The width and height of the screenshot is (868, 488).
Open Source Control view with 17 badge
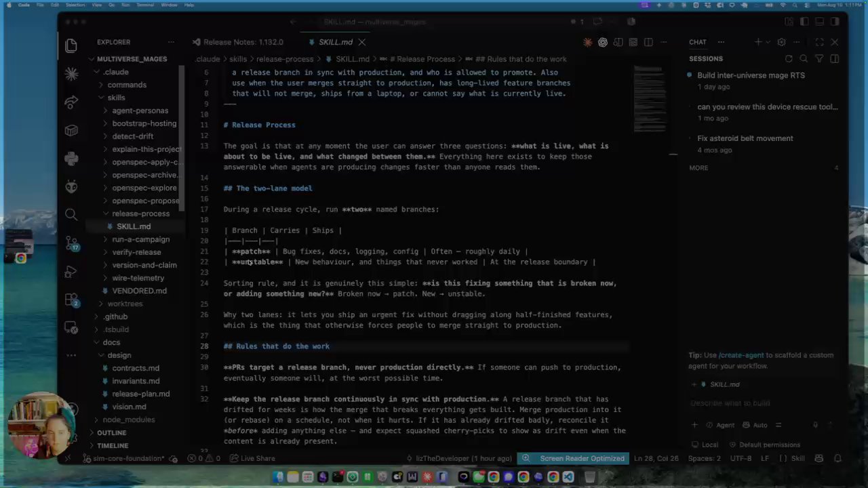[71, 243]
